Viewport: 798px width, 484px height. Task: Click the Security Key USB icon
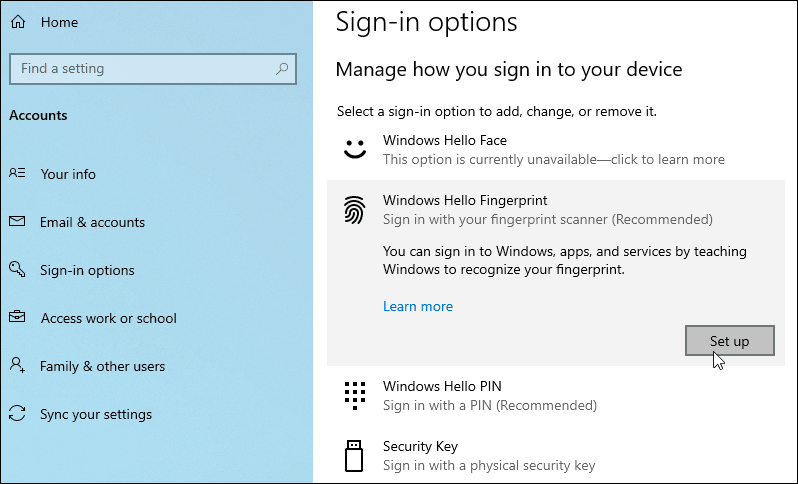pos(354,456)
